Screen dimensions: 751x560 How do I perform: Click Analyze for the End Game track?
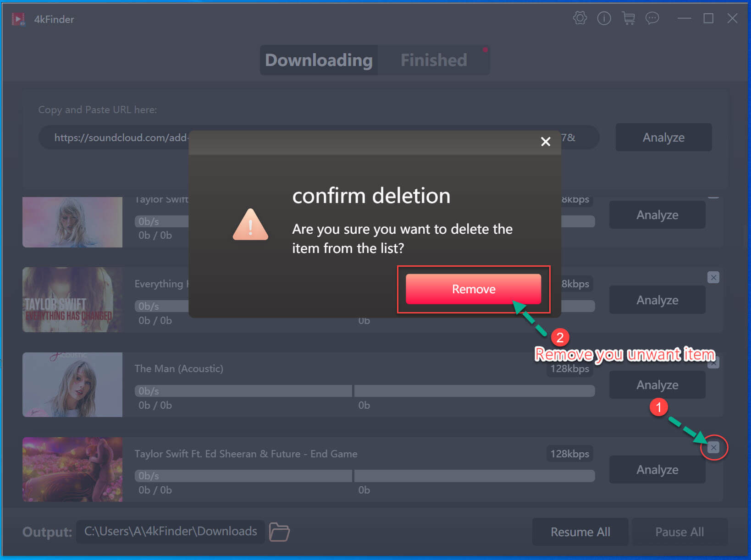tap(657, 470)
